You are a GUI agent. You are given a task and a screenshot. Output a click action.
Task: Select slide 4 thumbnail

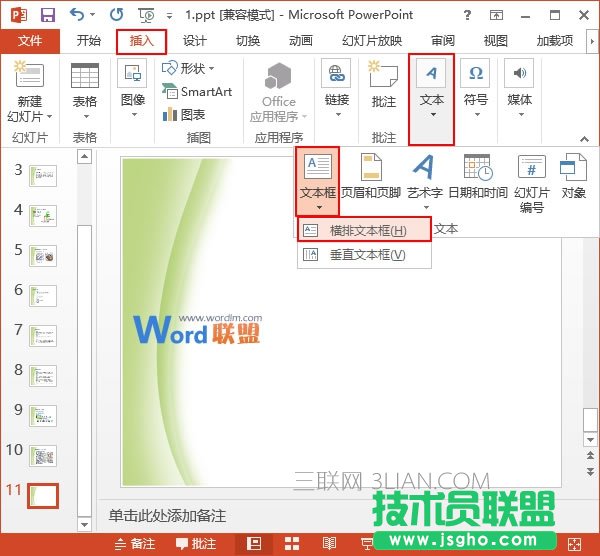(43, 216)
